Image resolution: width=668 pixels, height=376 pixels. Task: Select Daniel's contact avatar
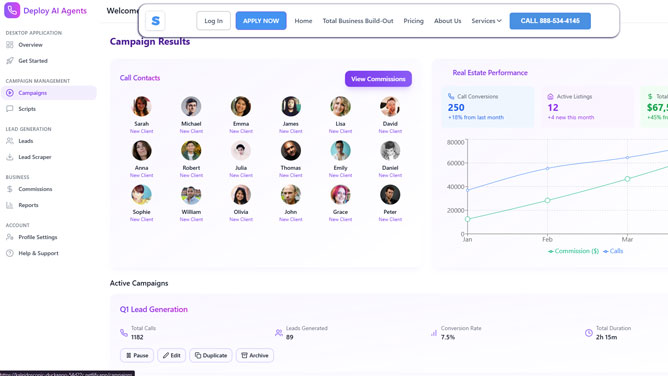[x=390, y=150]
